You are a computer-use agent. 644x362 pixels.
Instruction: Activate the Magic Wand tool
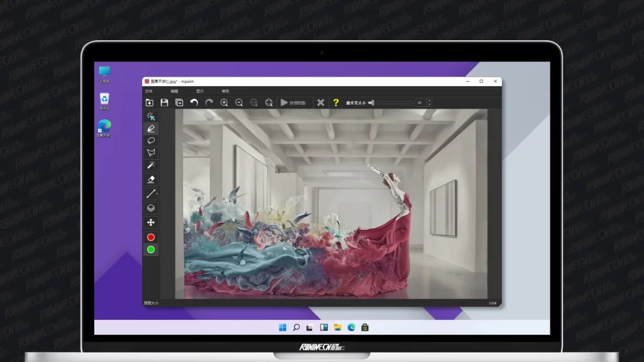pyautogui.click(x=151, y=165)
